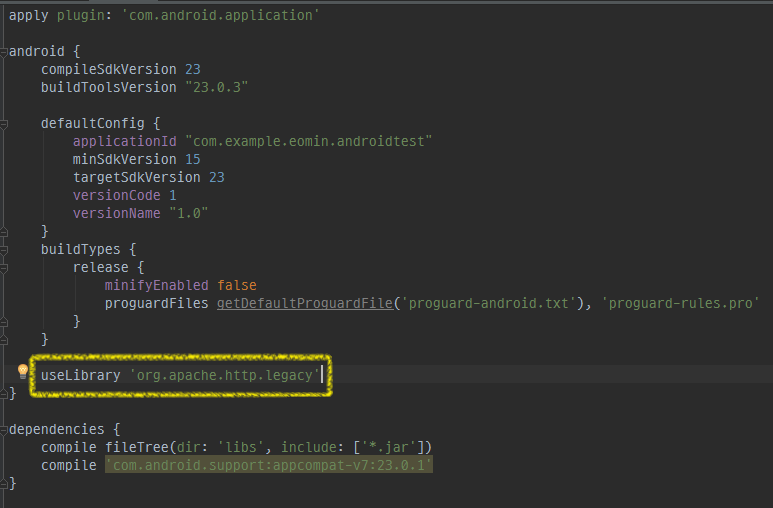Click the fileTree call in dependencies
This screenshot has height=508, width=773.
137,447
